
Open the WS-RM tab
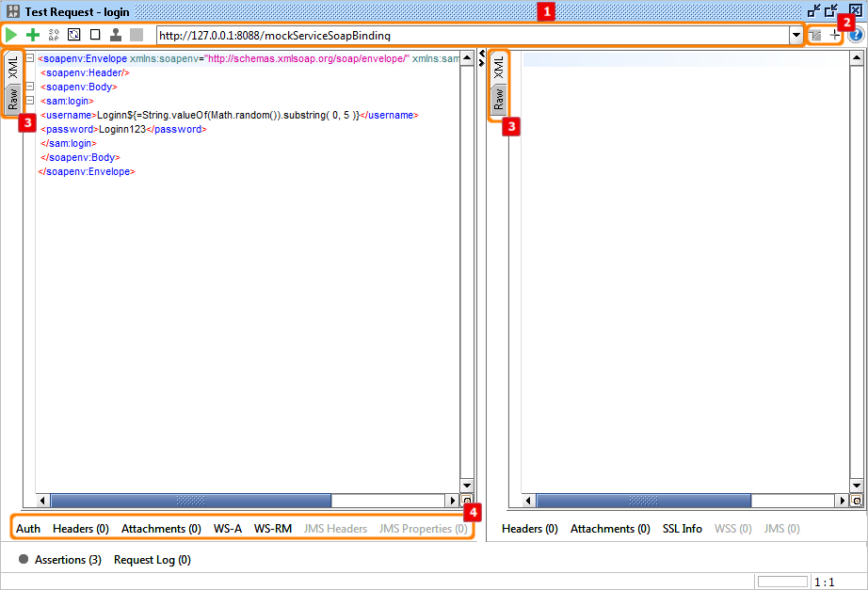pos(273,529)
